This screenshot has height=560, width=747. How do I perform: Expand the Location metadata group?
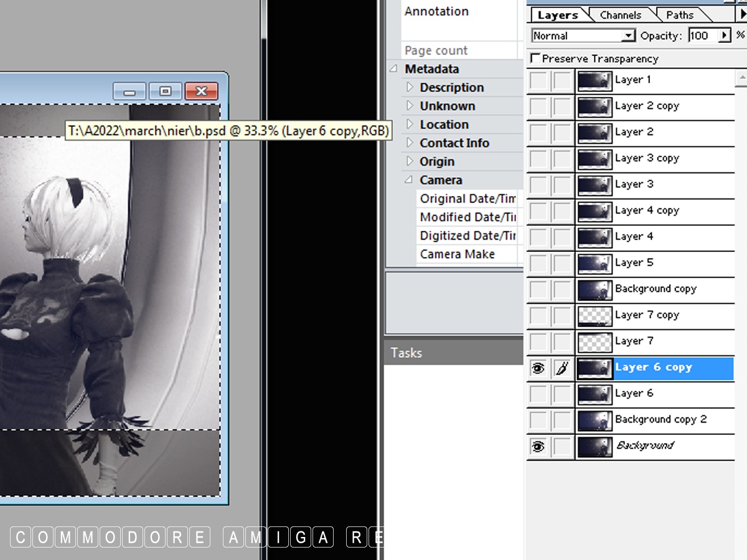tap(410, 124)
